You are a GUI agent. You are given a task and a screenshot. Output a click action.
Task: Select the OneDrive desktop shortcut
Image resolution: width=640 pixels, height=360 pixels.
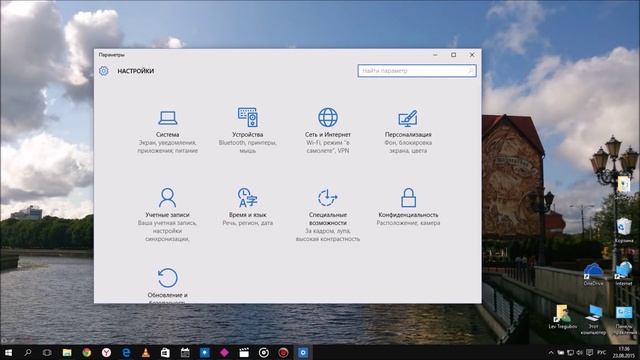[593, 274]
